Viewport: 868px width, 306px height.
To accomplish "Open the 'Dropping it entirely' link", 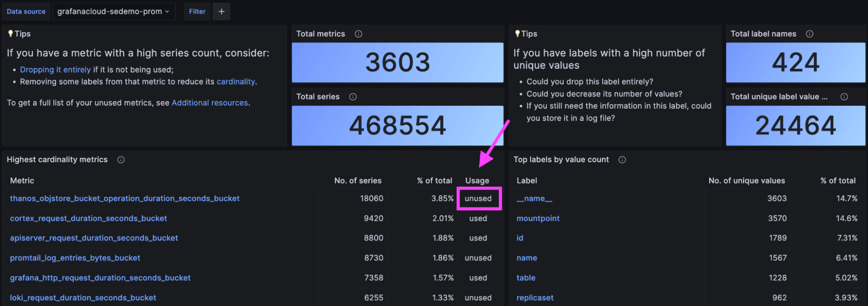I will click(x=55, y=70).
